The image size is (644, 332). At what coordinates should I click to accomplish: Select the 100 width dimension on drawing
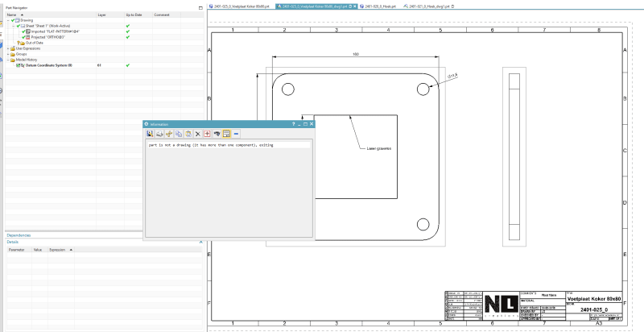[x=356, y=54]
